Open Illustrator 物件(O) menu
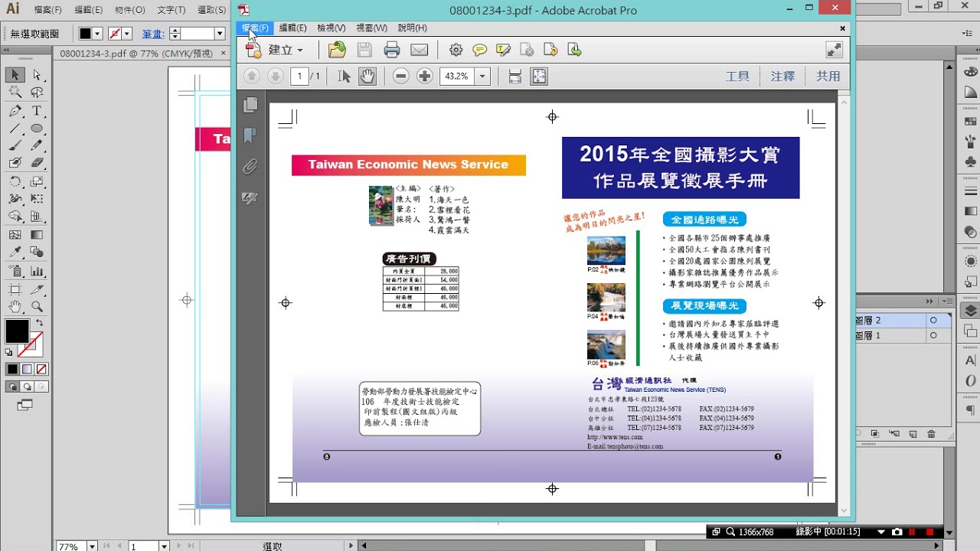Image resolution: width=980 pixels, height=551 pixels. point(129,10)
